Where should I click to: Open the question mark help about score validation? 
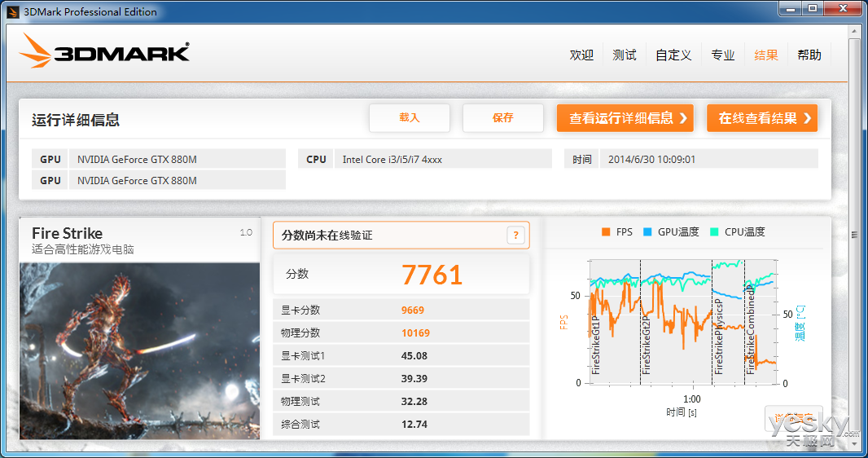pos(515,236)
